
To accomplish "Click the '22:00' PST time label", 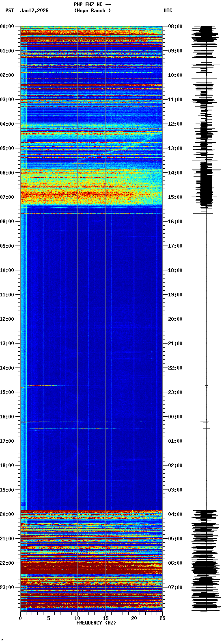I will pos(7,563).
